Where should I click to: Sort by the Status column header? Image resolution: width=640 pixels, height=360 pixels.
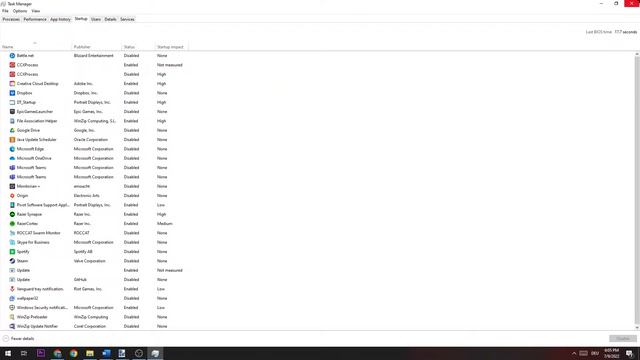[x=138, y=47]
